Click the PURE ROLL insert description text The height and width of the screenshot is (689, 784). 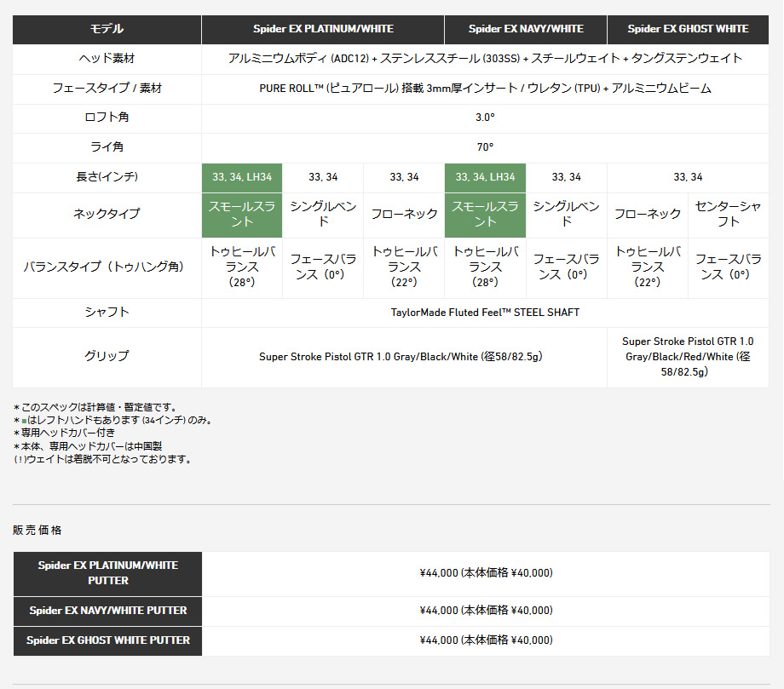point(485,89)
